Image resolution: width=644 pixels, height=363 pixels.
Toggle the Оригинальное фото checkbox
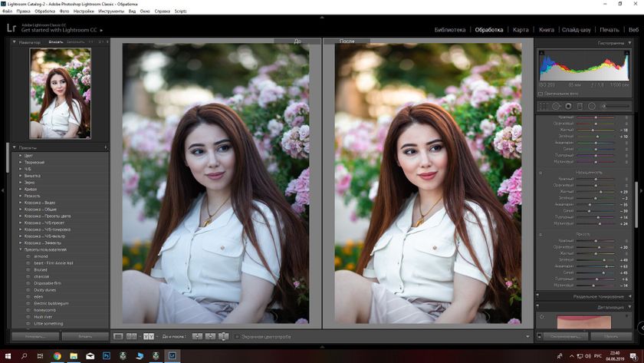click(x=540, y=94)
